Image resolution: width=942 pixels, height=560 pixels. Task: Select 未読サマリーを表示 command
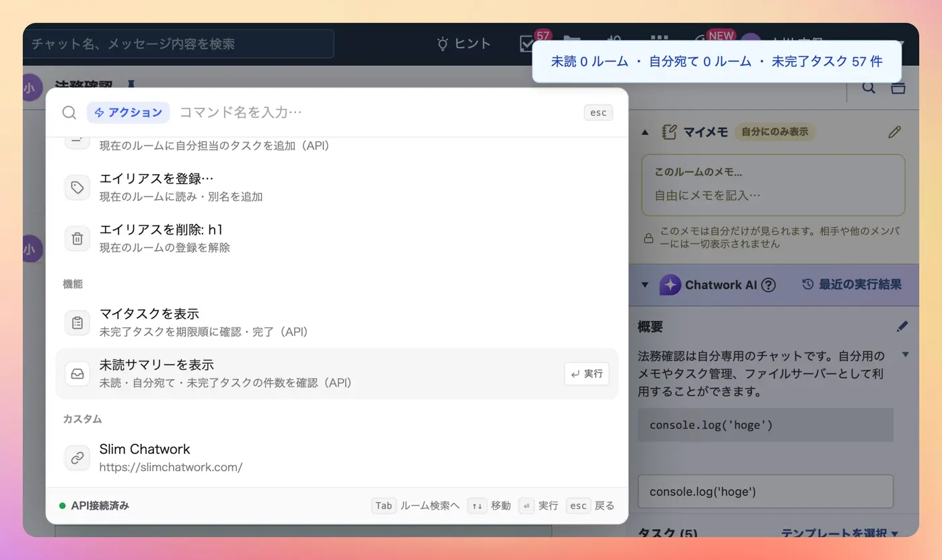click(336, 373)
